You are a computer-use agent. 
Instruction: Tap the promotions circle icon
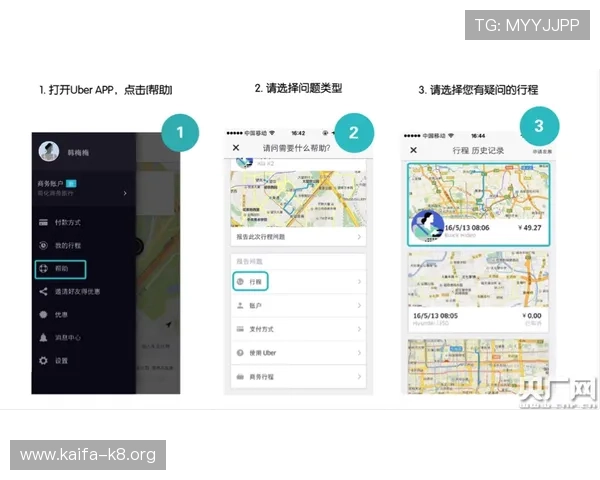point(43,315)
